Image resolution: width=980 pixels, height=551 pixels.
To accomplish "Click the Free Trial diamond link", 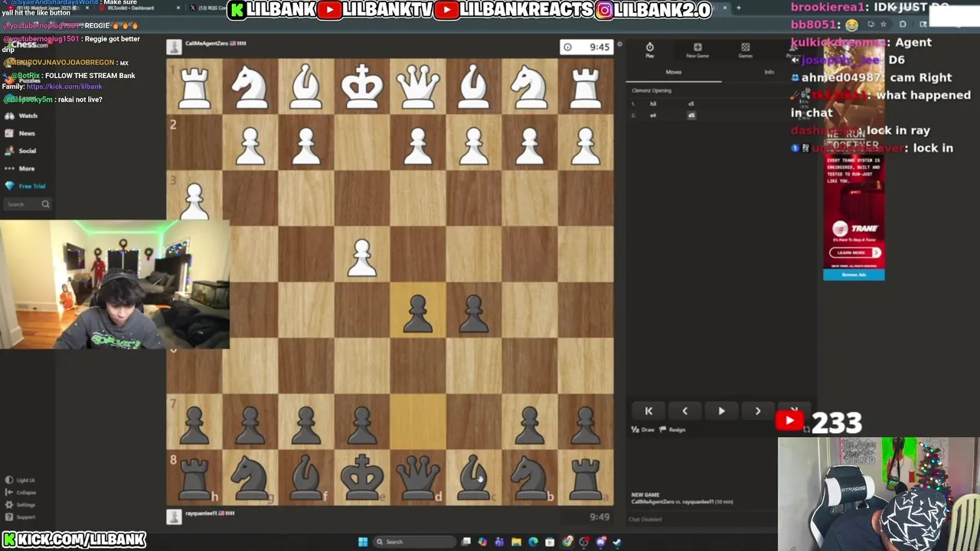I will tap(25, 186).
